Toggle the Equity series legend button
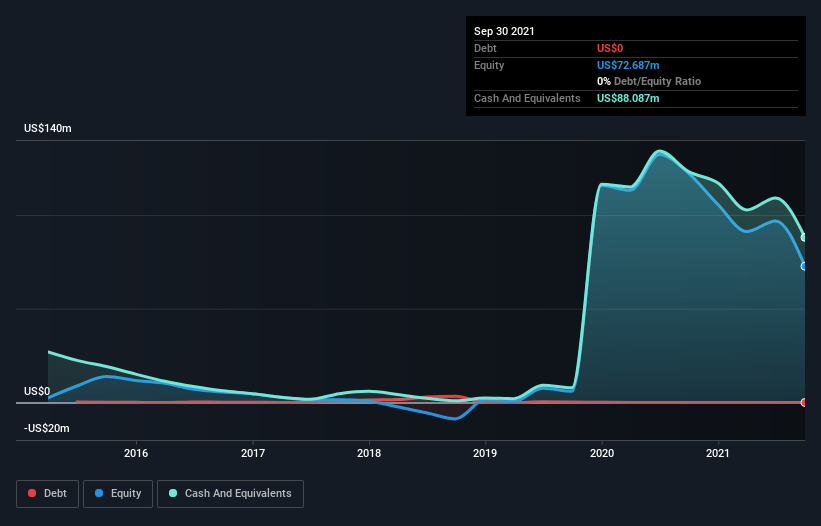The height and width of the screenshot is (526, 821). (118, 494)
